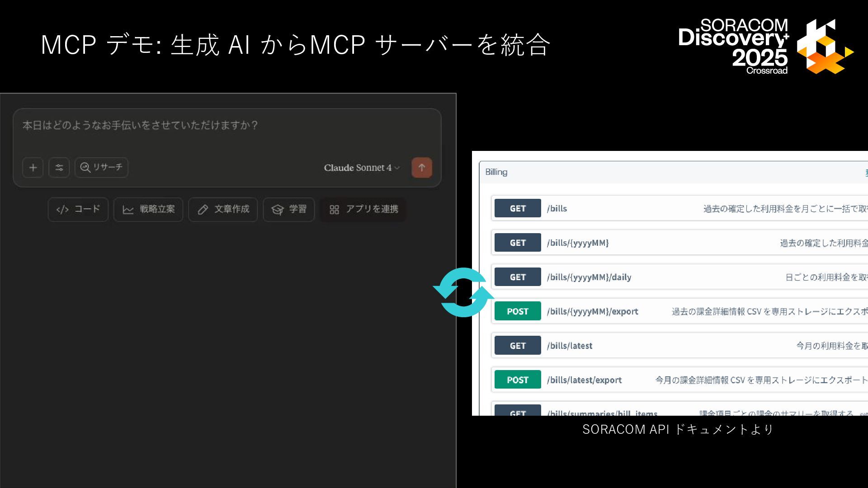Click the orange send arrow button
Image resolution: width=868 pixels, height=488 pixels.
click(x=422, y=168)
